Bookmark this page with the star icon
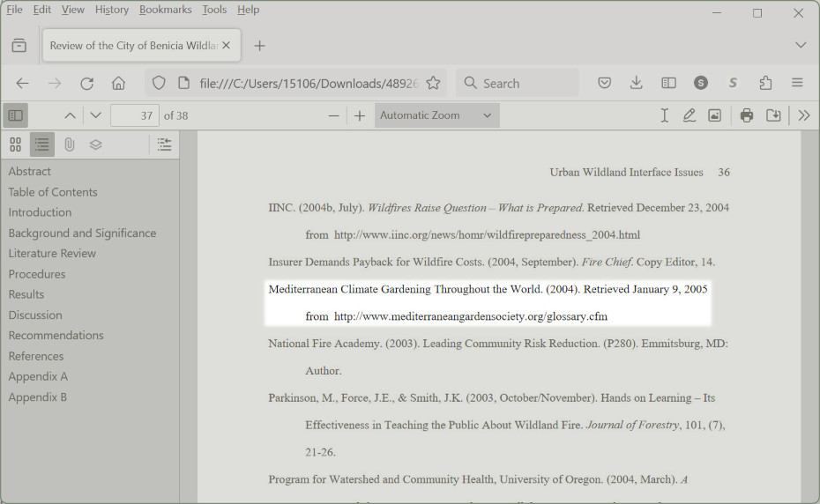Image resolution: width=820 pixels, height=504 pixels. tap(433, 83)
